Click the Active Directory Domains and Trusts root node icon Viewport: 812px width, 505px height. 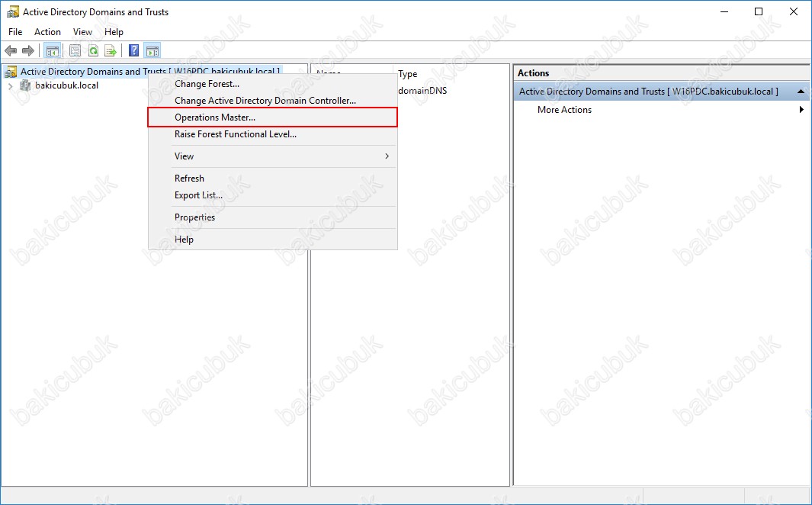tap(11, 72)
